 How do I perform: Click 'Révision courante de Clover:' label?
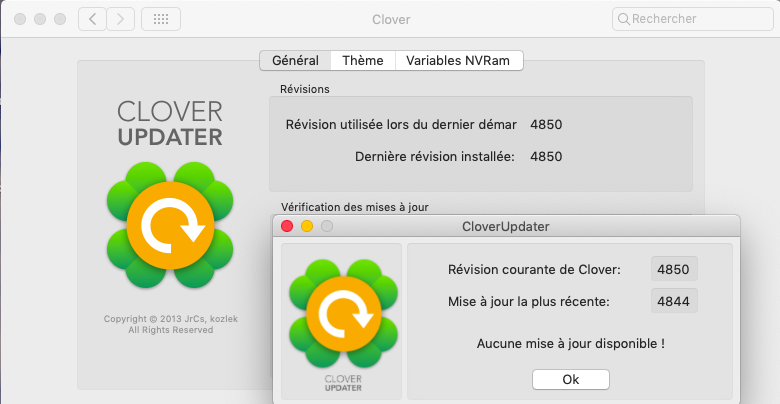[534, 270]
